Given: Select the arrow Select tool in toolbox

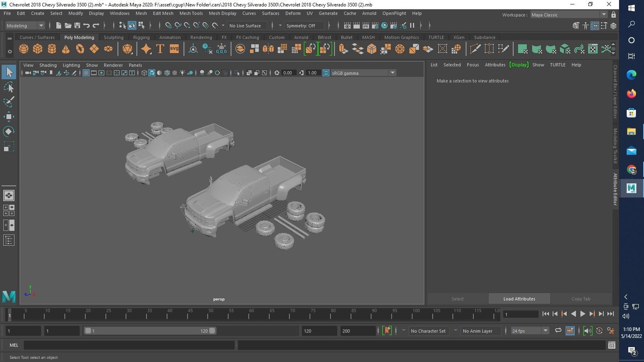Looking at the screenshot, I should [9, 72].
